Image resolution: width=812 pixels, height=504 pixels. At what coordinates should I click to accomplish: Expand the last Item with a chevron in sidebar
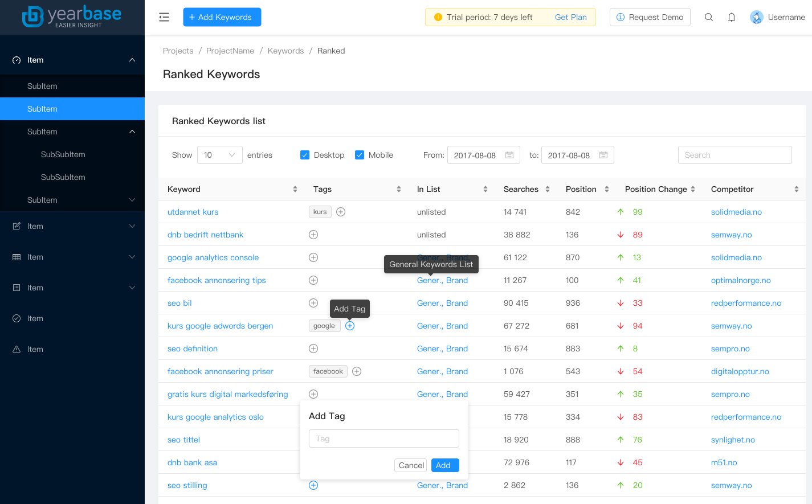click(x=132, y=288)
